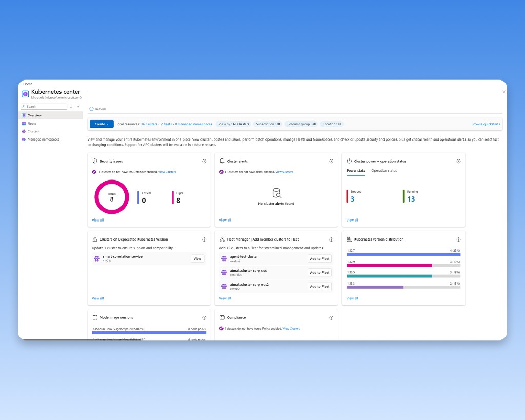
Task: Open the 16 clusters link
Action: pyautogui.click(x=149, y=124)
